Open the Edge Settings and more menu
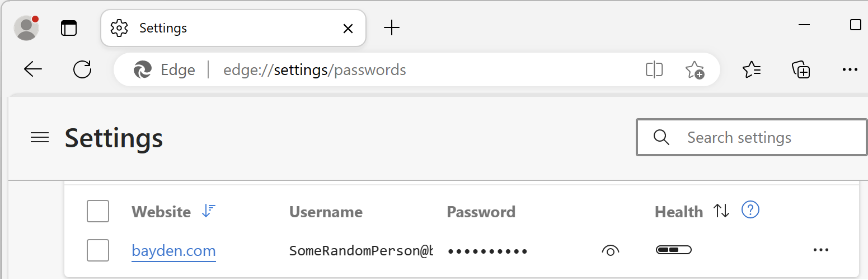Screen dimensions: 868x280 point(850,70)
